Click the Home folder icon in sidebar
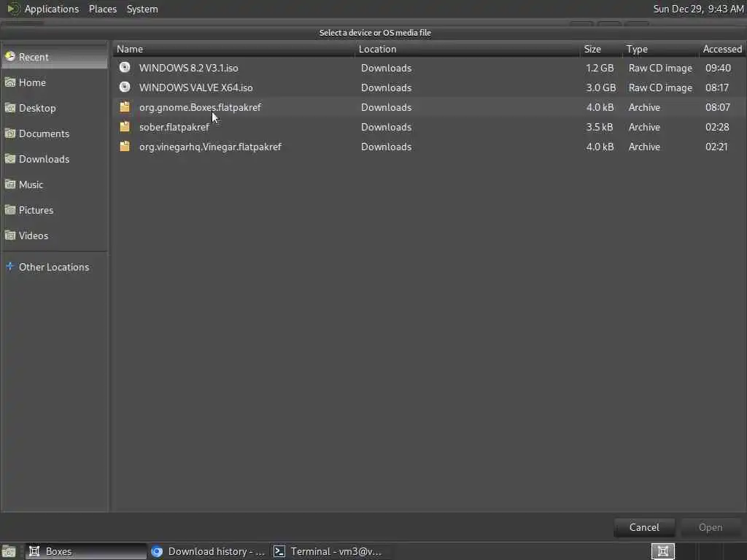 [10, 82]
